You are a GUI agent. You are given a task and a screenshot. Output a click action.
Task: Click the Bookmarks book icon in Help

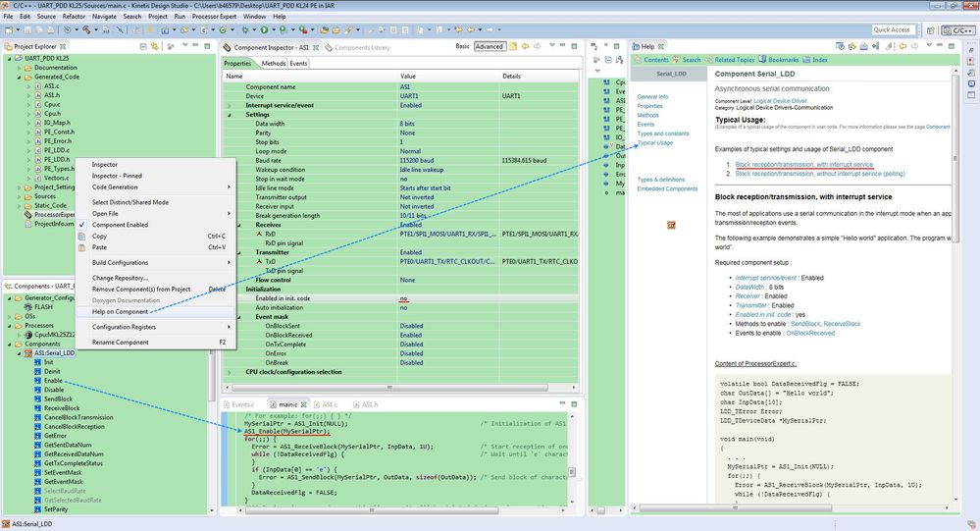coord(762,60)
